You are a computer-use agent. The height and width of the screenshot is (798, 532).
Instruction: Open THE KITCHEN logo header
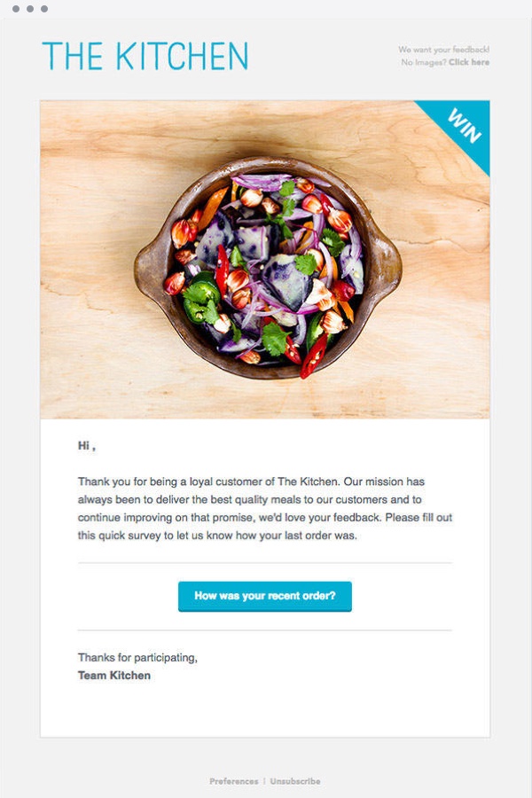[145, 56]
